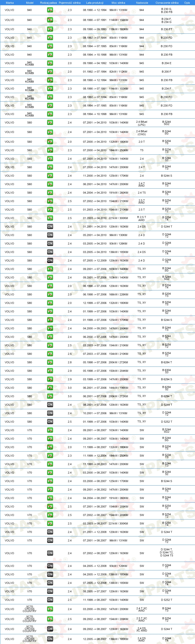Click petrol icon in XC70 2.4 T XC AWD row
The height and width of the screenshot is (644, 195).
(50, 609)
